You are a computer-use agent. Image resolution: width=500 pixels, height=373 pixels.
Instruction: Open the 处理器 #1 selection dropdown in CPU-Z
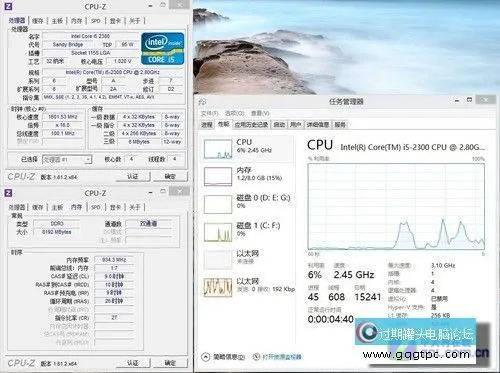[x=67, y=159]
